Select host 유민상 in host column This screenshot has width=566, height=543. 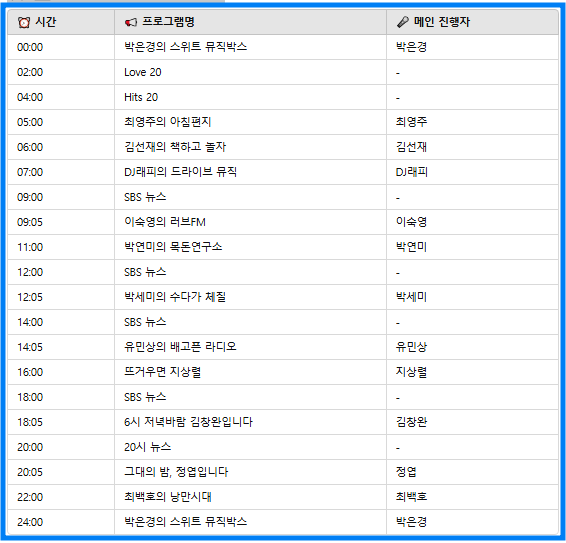[x=412, y=347]
